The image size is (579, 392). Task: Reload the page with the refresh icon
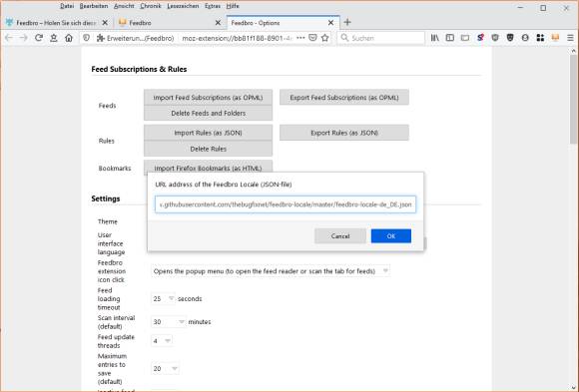click(x=38, y=38)
